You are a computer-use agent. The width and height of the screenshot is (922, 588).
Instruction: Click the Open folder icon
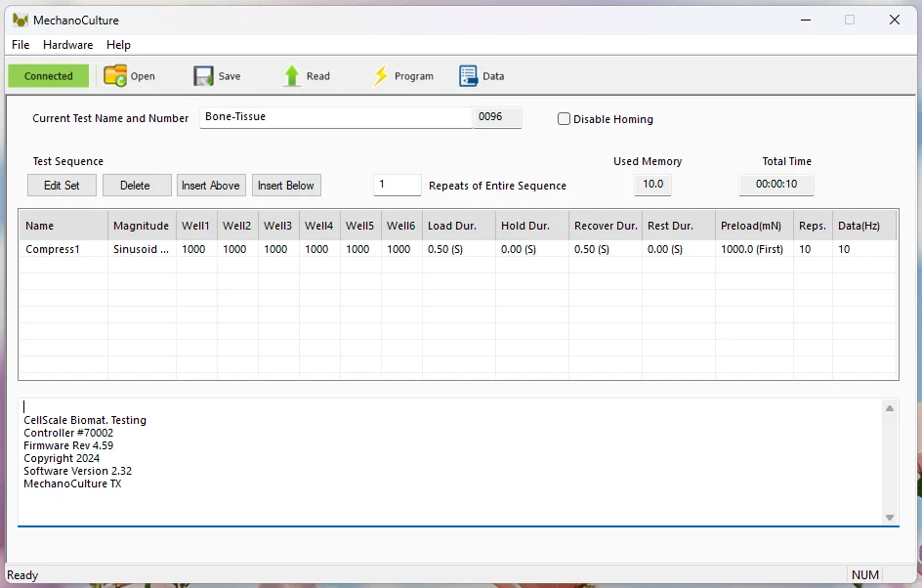tap(115, 76)
